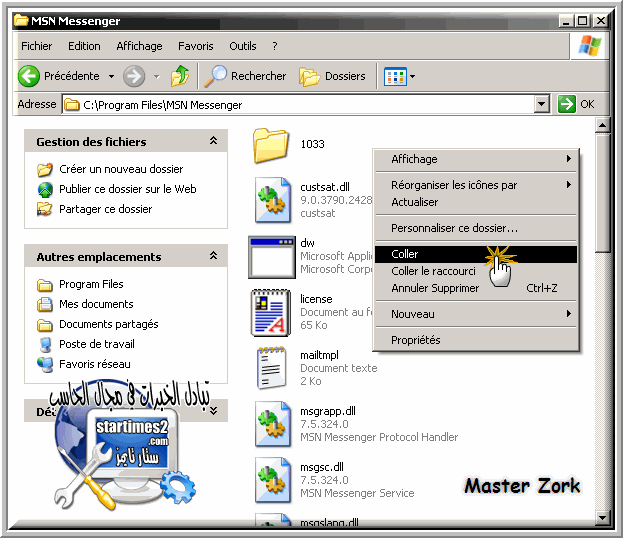Click the Créer un nouveau dossier icon

click(45, 169)
